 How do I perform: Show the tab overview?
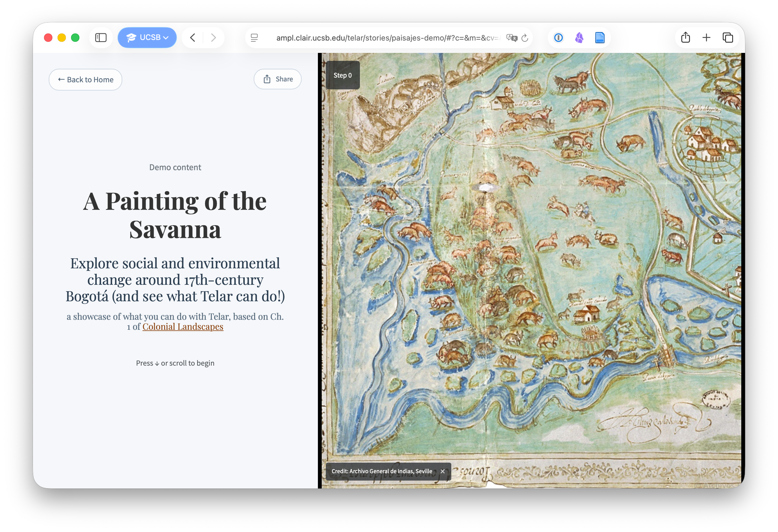pos(728,38)
